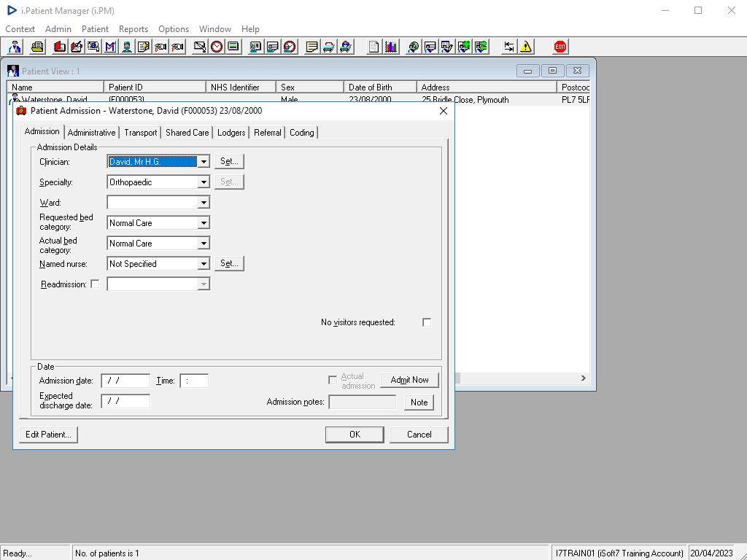This screenshot has height=560, width=747.
Task: Open the Clinician dropdown list
Action: 204,162
